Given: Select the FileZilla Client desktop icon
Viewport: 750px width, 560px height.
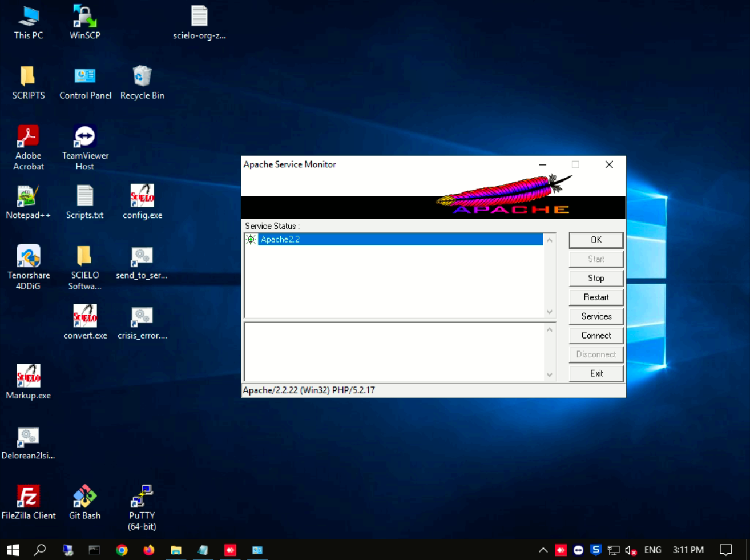Looking at the screenshot, I should pyautogui.click(x=28, y=497).
